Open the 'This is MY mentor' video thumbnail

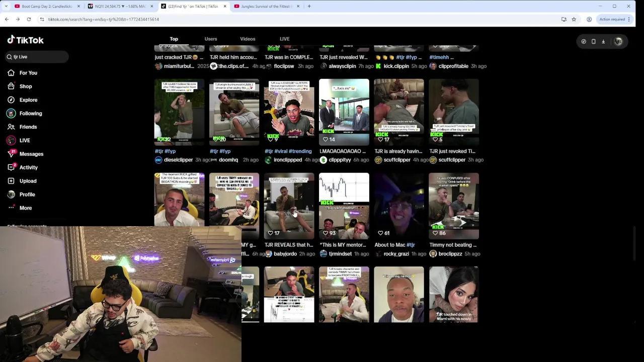pyautogui.click(x=344, y=206)
